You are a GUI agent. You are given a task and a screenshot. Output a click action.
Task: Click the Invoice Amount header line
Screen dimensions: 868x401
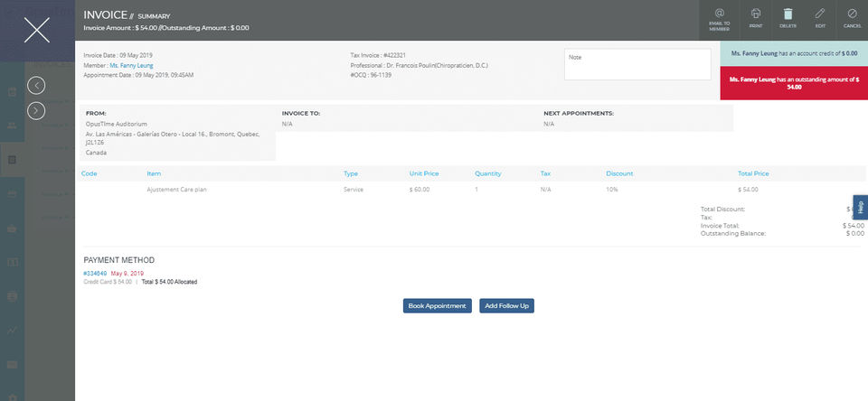pyautogui.click(x=166, y=28)
